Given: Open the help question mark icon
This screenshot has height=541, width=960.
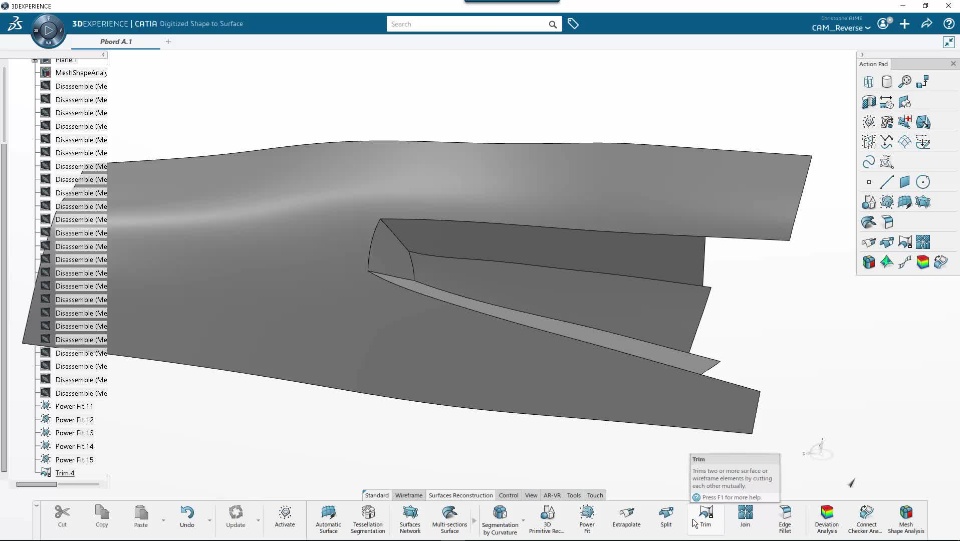Looking at the screenshot, I should 949,24.
